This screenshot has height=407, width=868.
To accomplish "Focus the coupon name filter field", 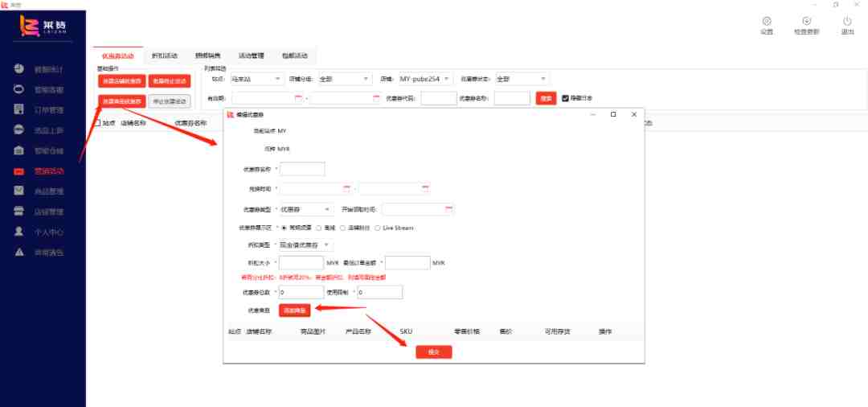I will coord(512,98).
